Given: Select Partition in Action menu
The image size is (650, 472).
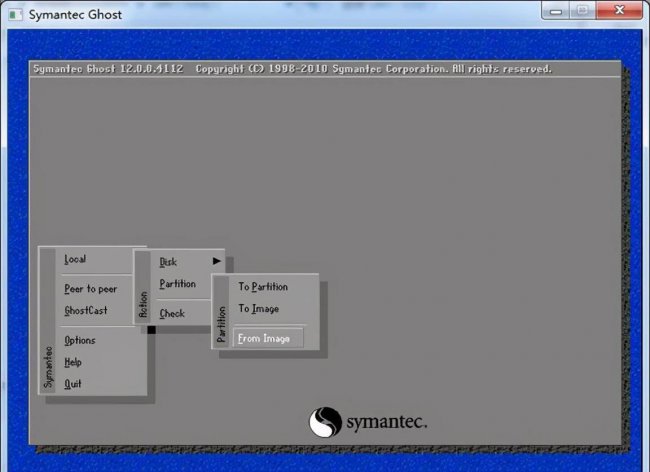Looking at the screenshot, I should click(x=177, y=284).
